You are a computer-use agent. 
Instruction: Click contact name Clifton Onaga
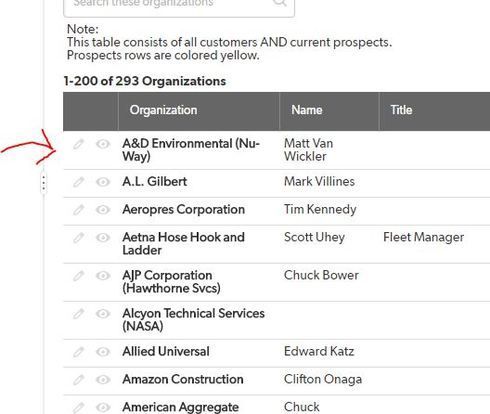[323, 379]
